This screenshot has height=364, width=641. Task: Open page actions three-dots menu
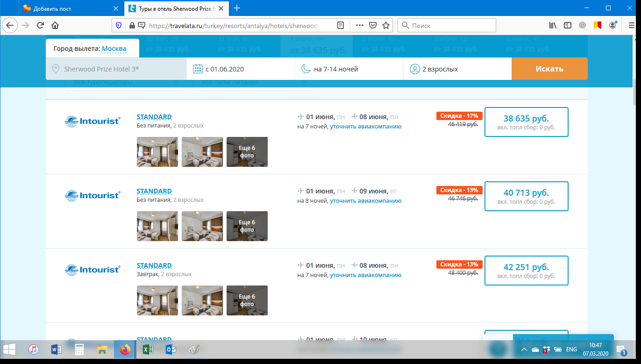[360, 25]
